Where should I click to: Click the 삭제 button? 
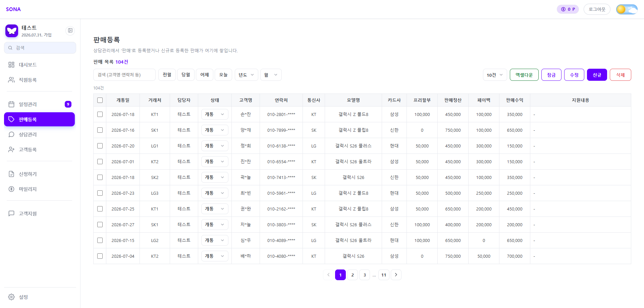[621, 75]
